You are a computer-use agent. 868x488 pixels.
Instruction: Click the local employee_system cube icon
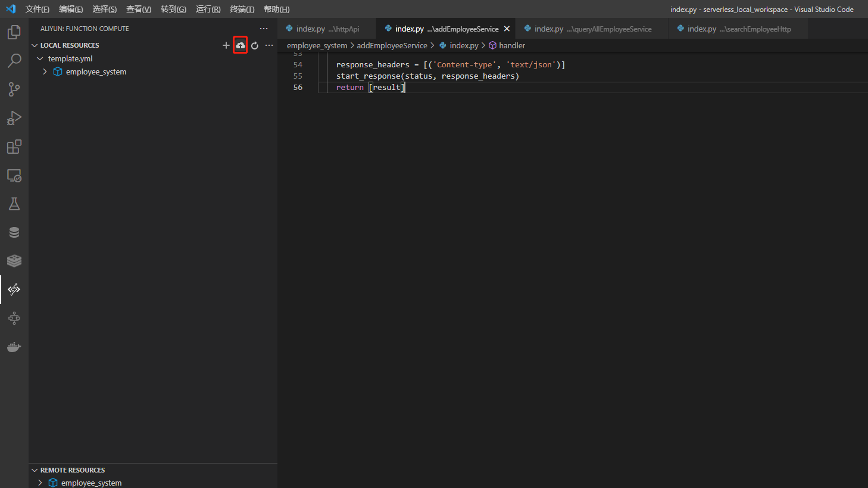tap(58, 72)
